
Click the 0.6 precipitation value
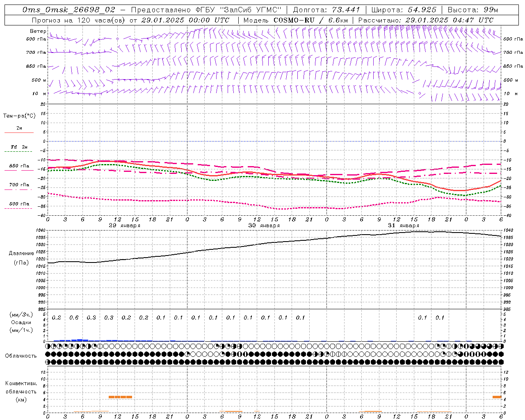[74, 318]
